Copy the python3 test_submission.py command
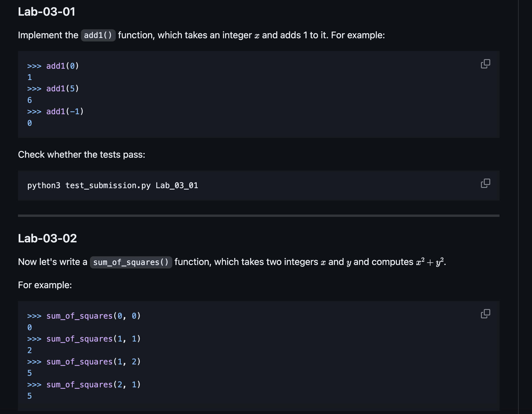The height and width of the screenshot is (414, 532). tap(485, 183)
